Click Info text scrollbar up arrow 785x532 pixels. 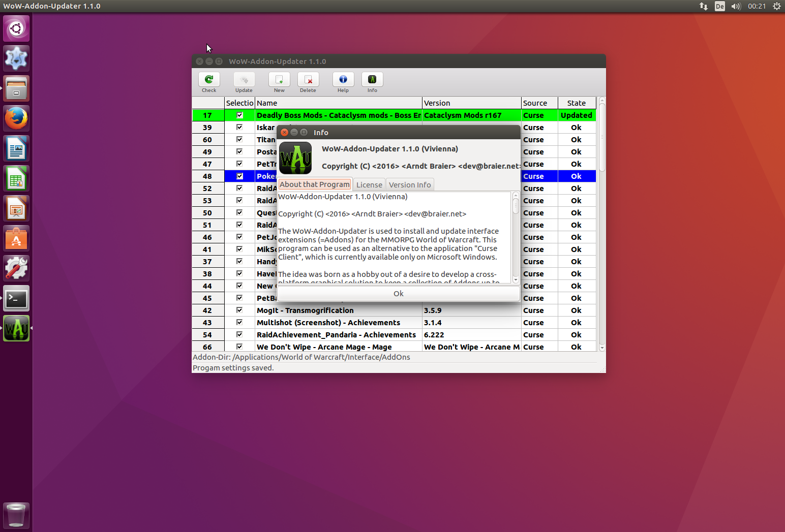516,195
